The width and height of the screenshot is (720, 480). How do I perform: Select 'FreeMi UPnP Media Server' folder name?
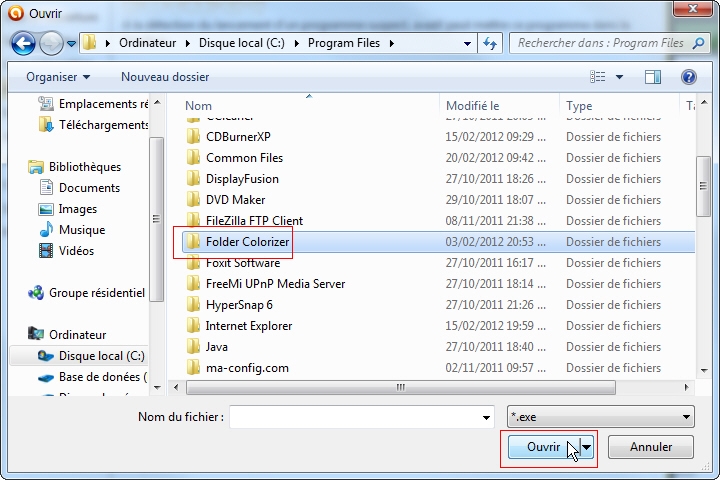(x=276, y=284)
